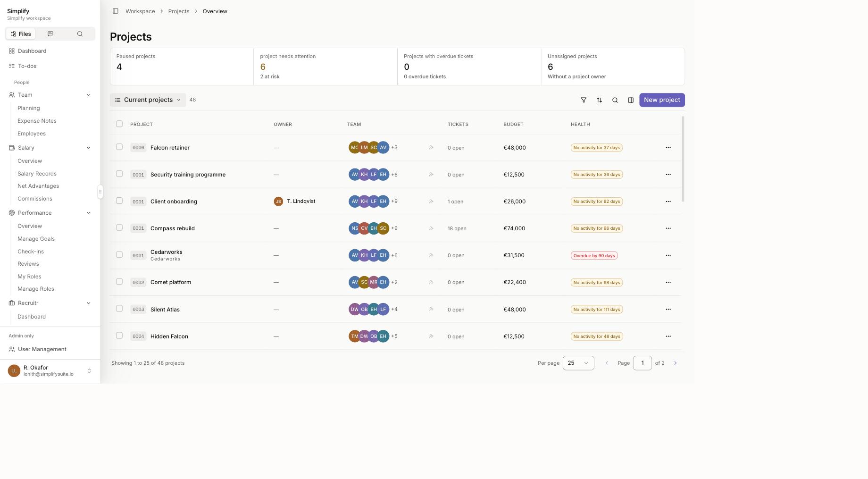The width and height of the screenshot is (868, 479).
Task: Open To-dos in the sidebar
Action: coord(27,66)
